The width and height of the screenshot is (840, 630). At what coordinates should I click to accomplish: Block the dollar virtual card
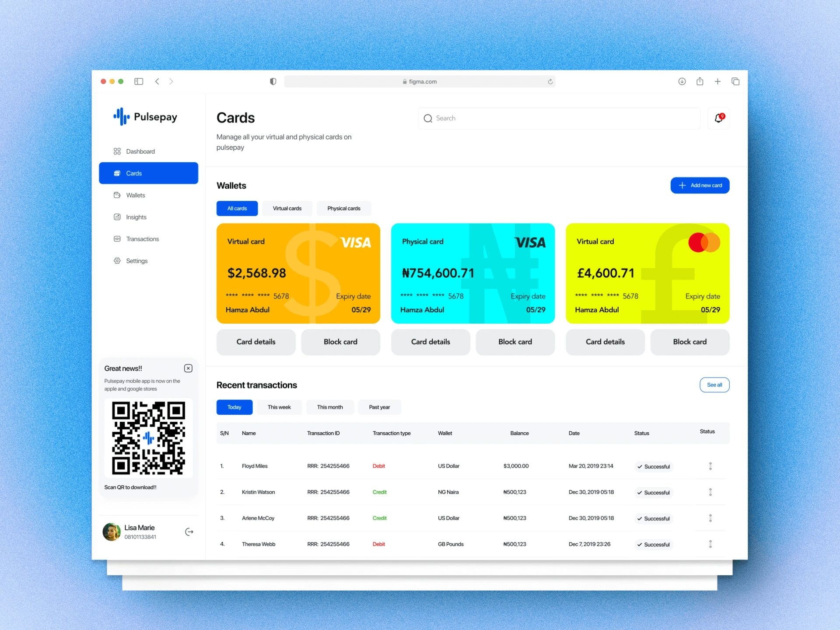(340, 342)
